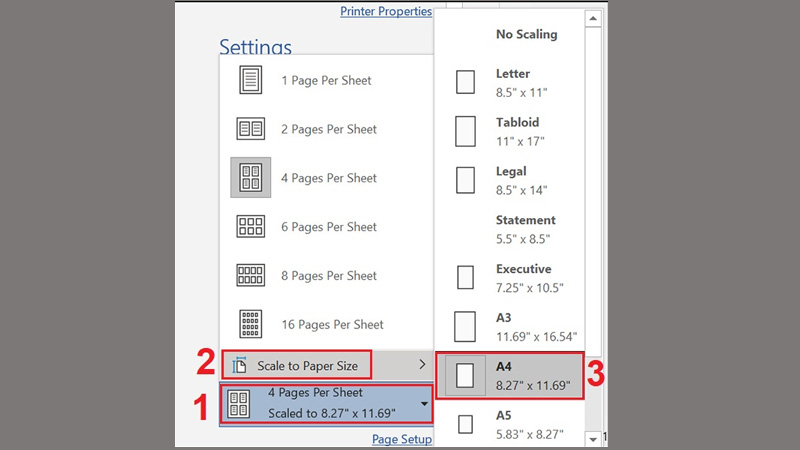Select Tabloid 11" x 17" size
This screenshot has width=800, height=450.
(x=509, y=132)
